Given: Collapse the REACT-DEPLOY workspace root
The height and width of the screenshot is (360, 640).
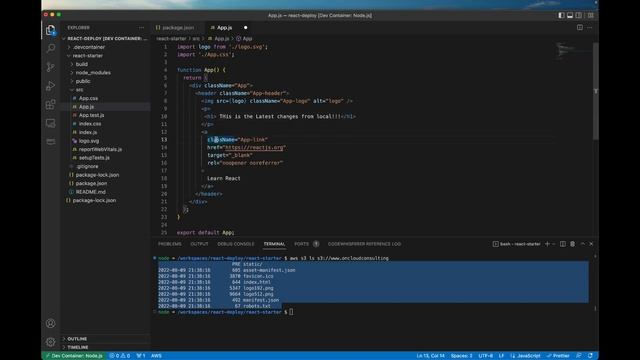Looking at the screenshot, I should coord(106,38).
